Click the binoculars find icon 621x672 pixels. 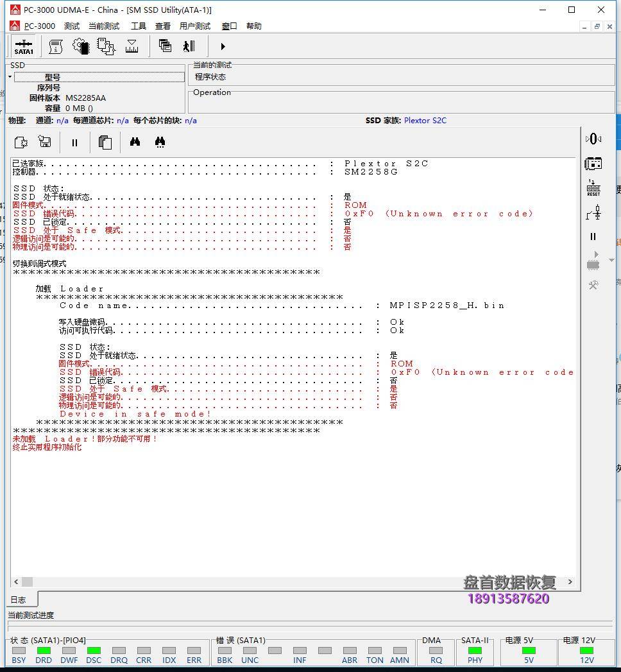point(135,141)
